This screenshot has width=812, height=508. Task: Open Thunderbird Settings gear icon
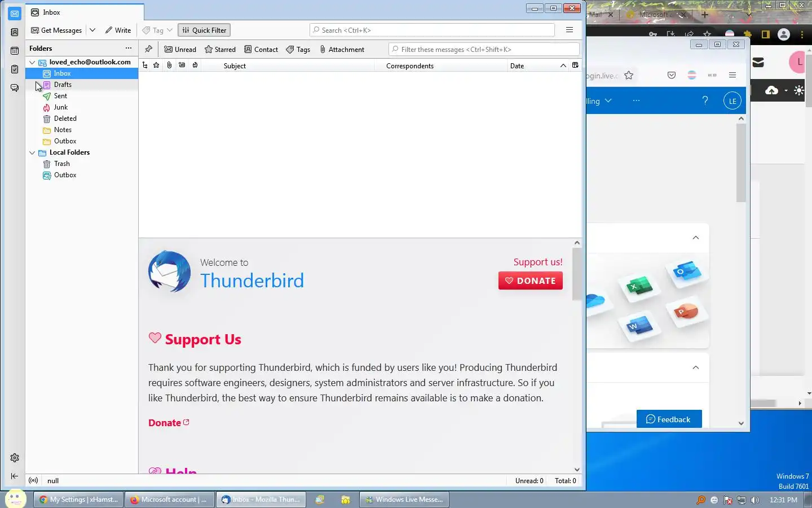(x=15, y=458)
